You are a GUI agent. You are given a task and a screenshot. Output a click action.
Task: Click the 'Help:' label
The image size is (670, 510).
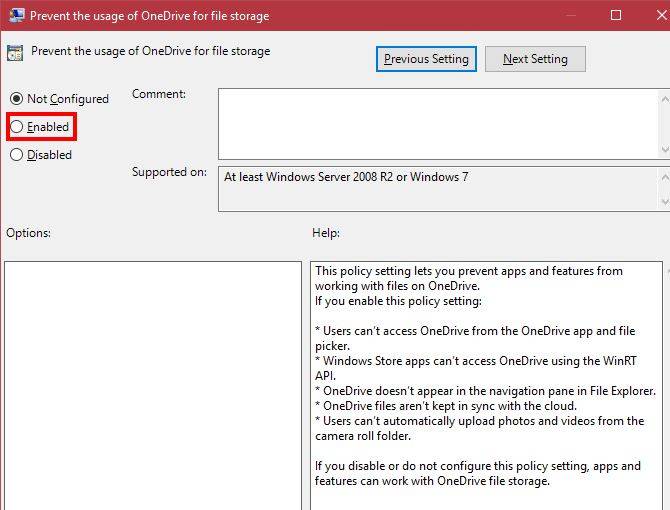(326, 233)
